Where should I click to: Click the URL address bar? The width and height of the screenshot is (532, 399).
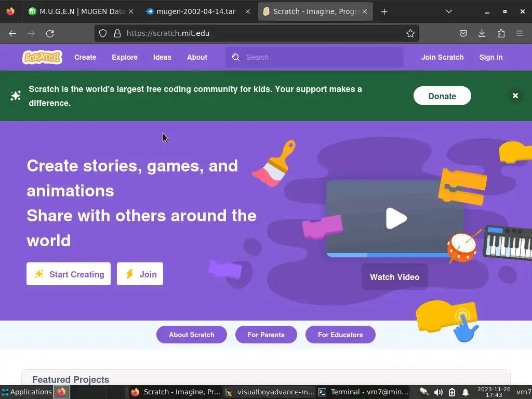pos(257,33)
